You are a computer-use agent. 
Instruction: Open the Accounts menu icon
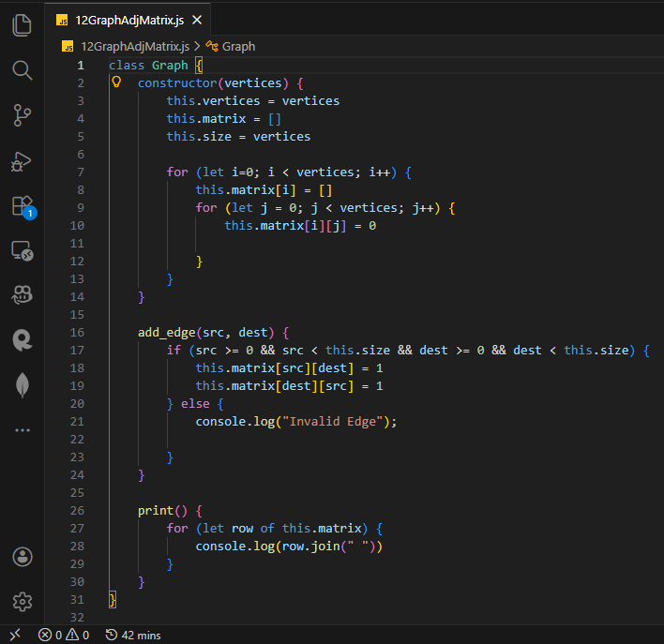22,557
